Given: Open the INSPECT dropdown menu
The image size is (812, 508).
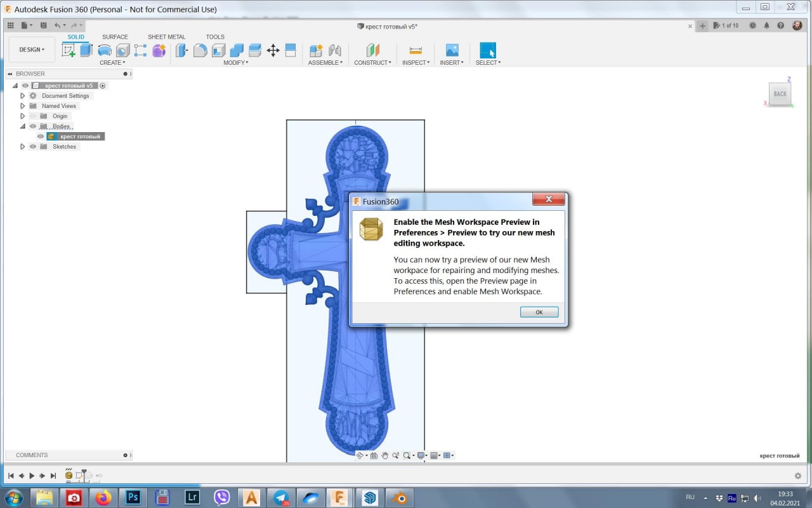Looking at the screenshot, I should (416, 63).
